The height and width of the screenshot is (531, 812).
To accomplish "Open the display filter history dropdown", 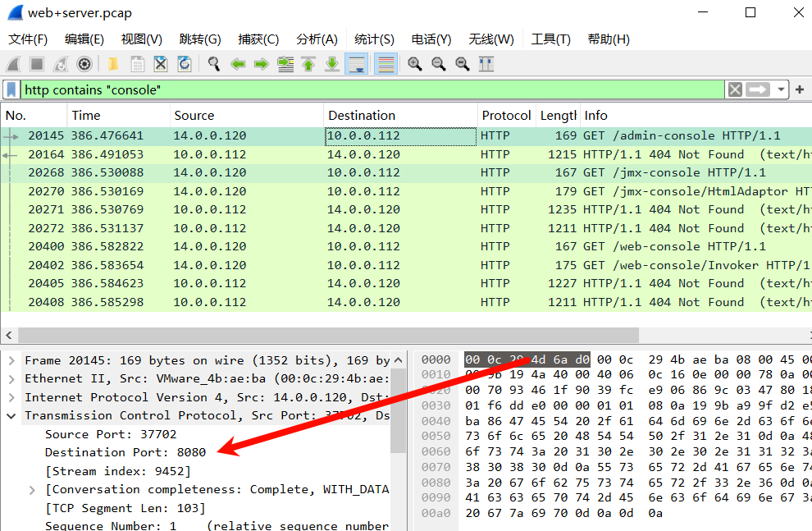I will click(780, 89).
